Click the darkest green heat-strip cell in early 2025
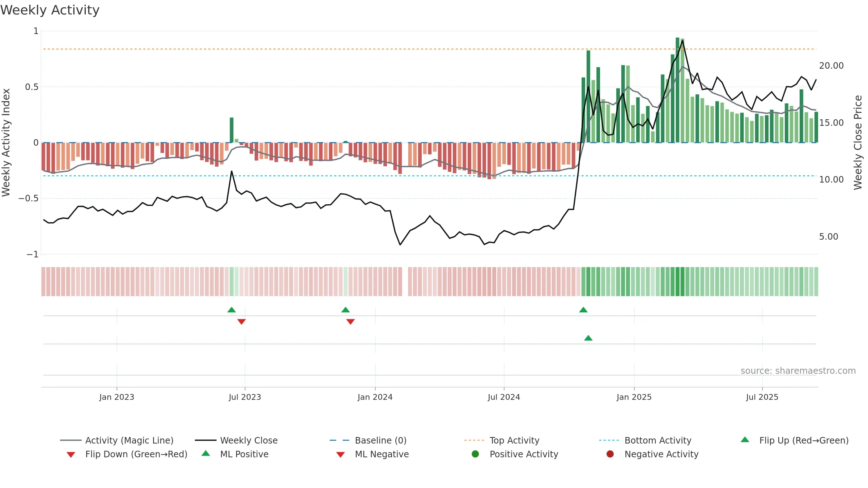The image size is (868, 488). click(677, 282)
